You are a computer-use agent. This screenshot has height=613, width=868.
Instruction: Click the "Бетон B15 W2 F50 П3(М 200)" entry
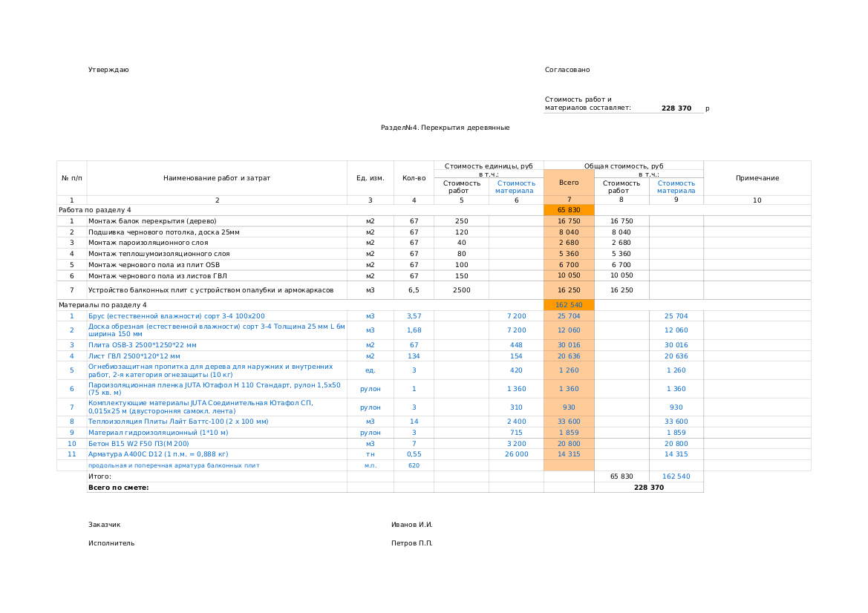coord(139,444)
